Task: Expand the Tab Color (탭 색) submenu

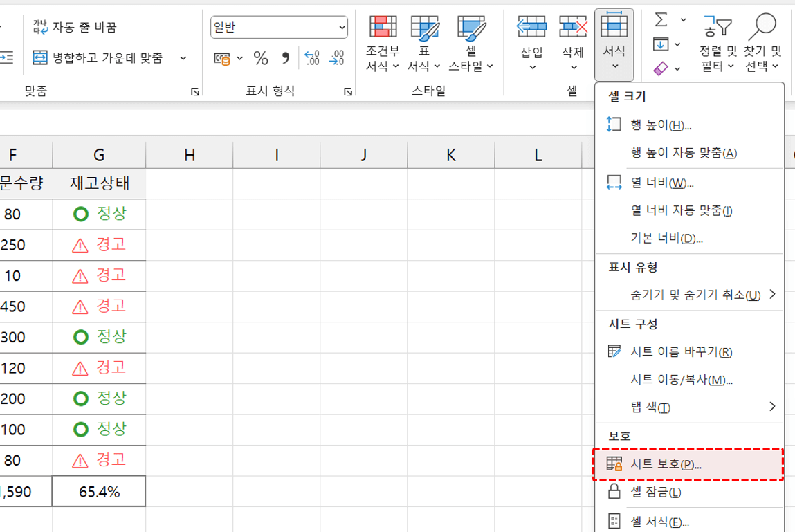Action: 771,407
